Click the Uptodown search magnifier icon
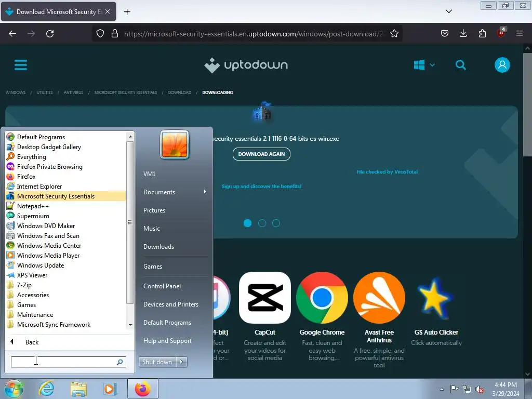 click(460, 65)
